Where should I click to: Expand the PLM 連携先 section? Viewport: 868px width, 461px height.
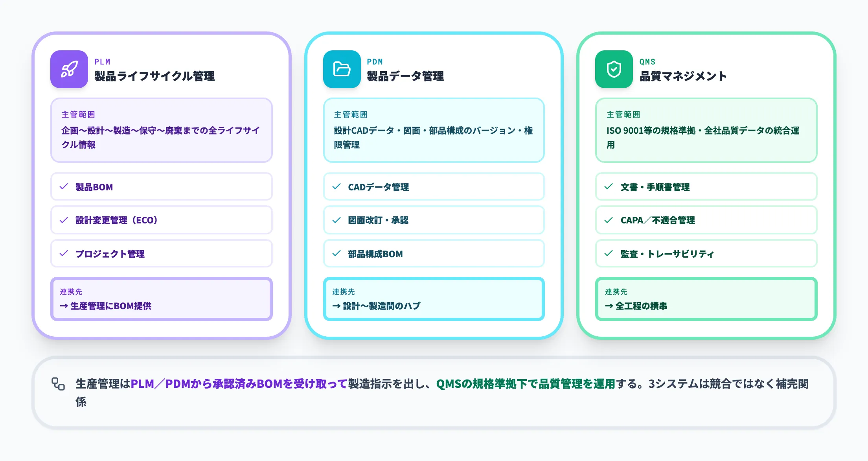[x=161, y=299]
